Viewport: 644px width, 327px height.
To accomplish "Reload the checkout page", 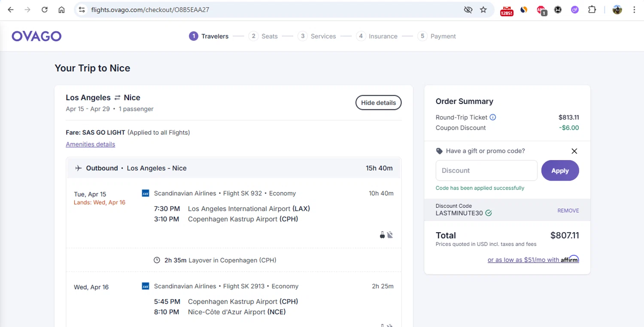I will (x=45, y=9).
